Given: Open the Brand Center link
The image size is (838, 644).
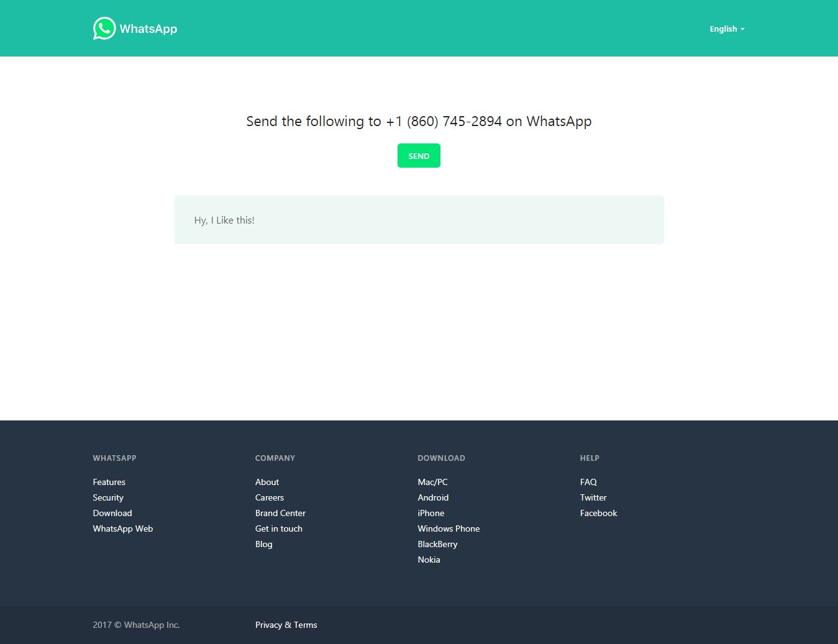Looking at the screenshot, I should [x=280, y=513].
